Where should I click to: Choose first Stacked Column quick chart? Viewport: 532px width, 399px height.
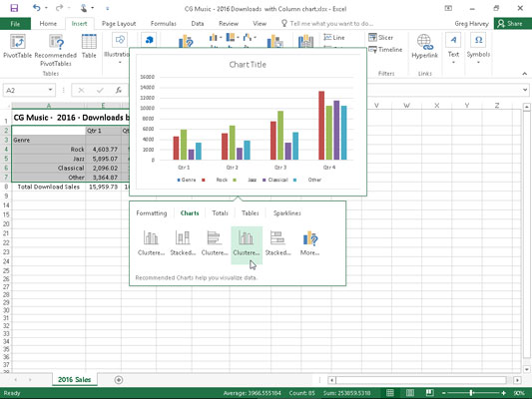coord(183,242)
